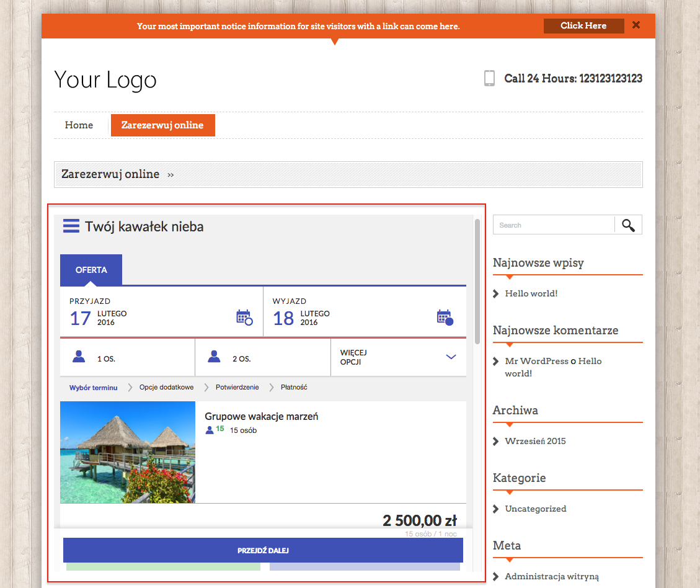Switch to the Oferta tab
700x588 pixels.
[x=91, y=270]
